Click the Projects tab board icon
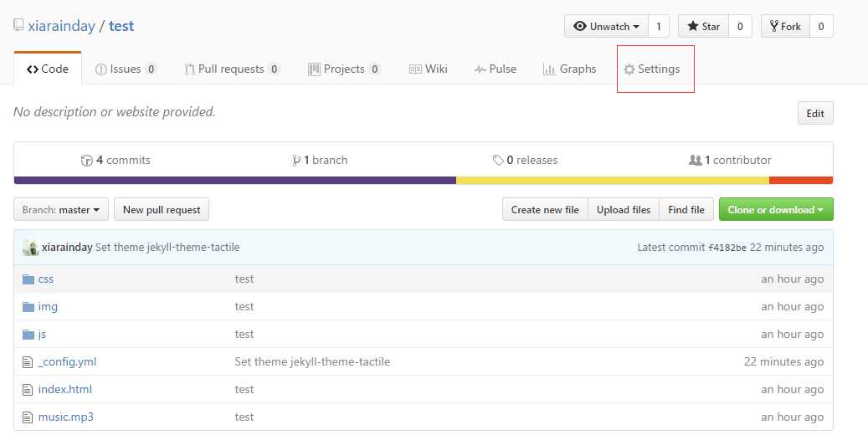 tap(314, 69)
